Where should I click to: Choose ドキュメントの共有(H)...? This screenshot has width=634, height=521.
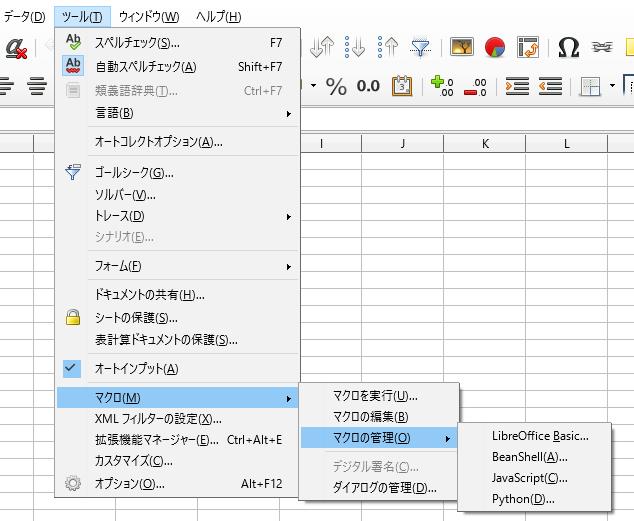tap(178, 295)
